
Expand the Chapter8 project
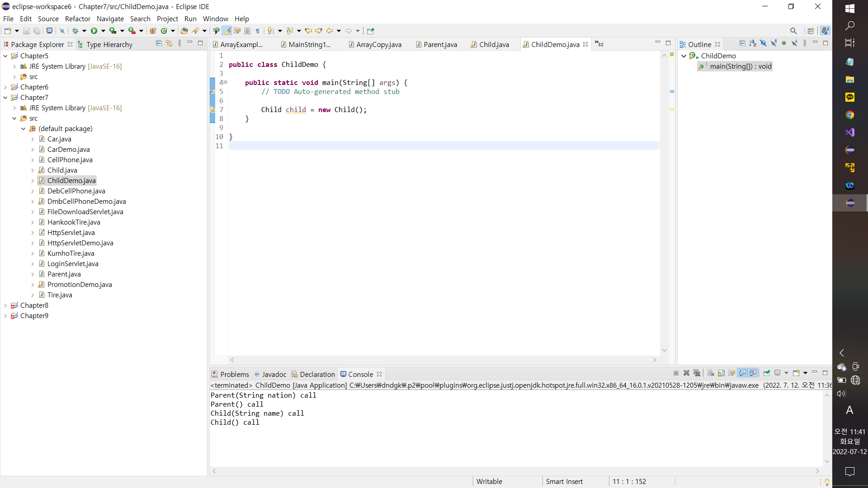tap(5, 305)
